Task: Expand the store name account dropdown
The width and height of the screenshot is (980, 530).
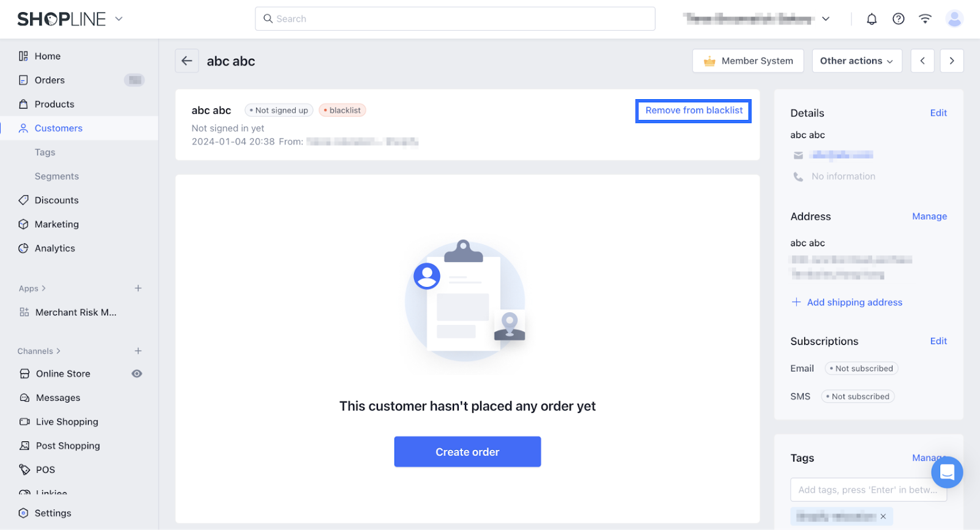Action: tap(826, 19)
